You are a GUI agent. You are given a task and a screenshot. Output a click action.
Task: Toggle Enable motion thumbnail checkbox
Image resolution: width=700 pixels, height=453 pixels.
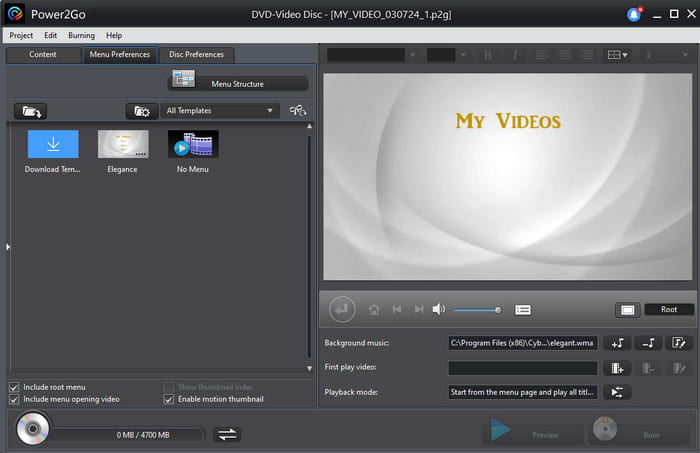(169, 399)
